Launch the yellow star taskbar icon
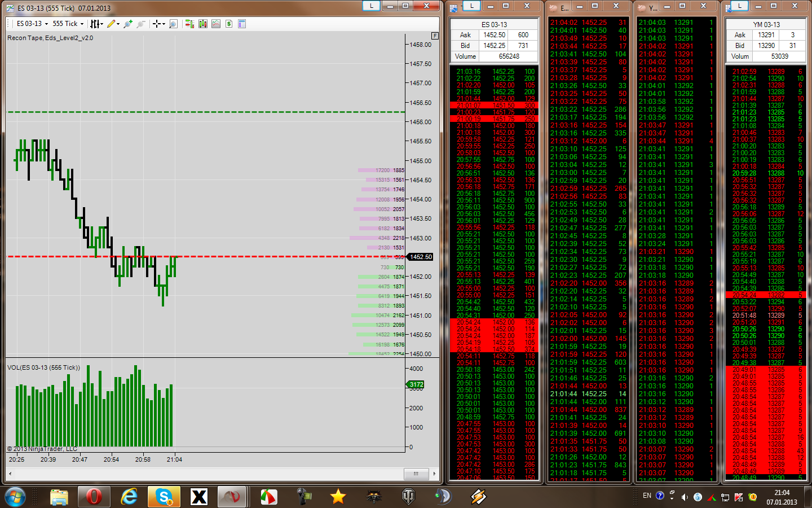Image resolution: width=812 pixels, height=508 pixels. 338,497
